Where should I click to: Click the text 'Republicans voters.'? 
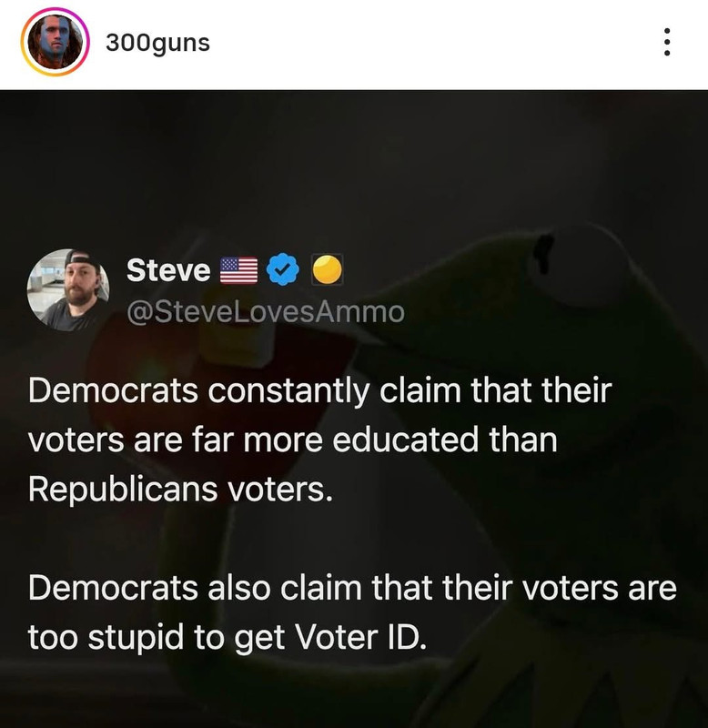180,489
